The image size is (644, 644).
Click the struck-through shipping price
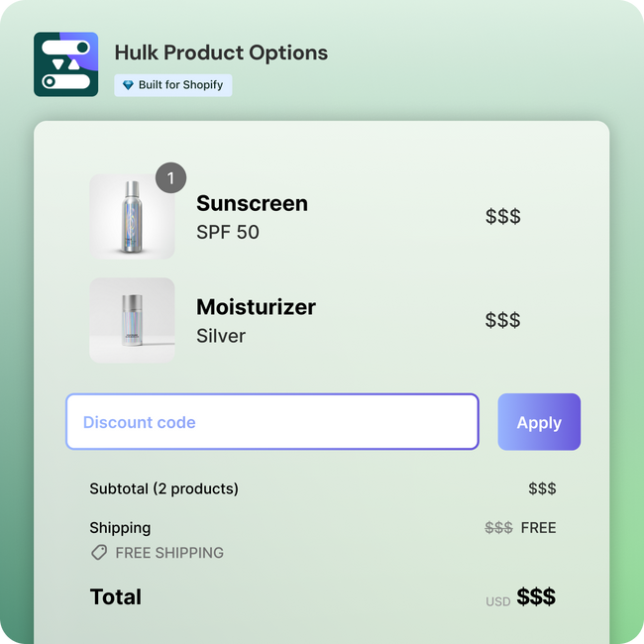[x=498, y=528]
